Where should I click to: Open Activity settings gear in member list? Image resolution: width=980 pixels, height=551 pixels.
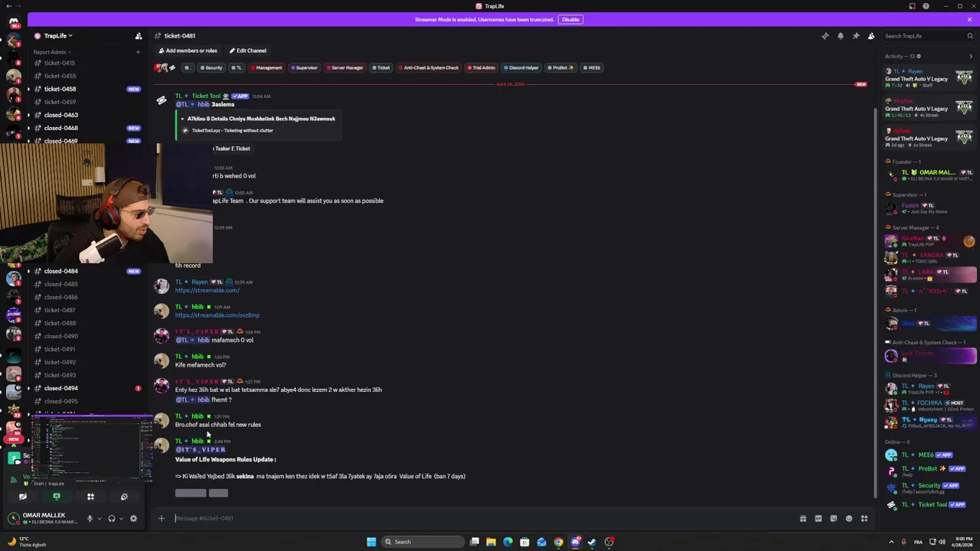(919, 56)
